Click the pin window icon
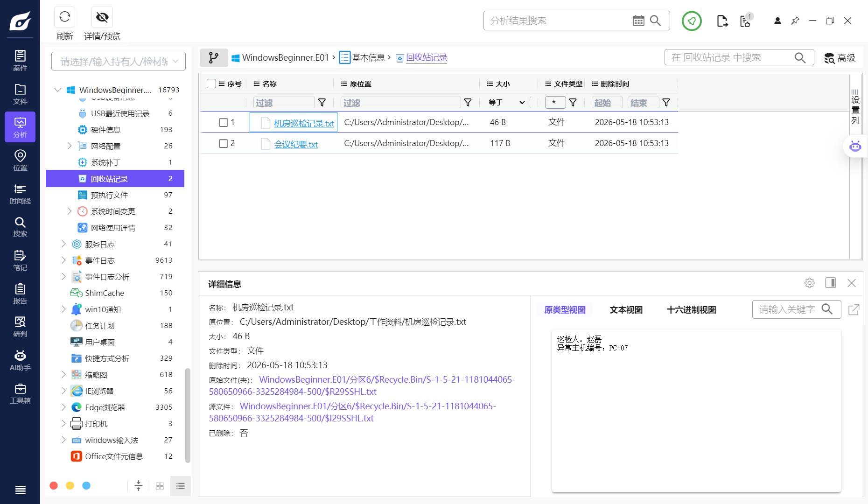The image size is (868, 504). (795, 21)
